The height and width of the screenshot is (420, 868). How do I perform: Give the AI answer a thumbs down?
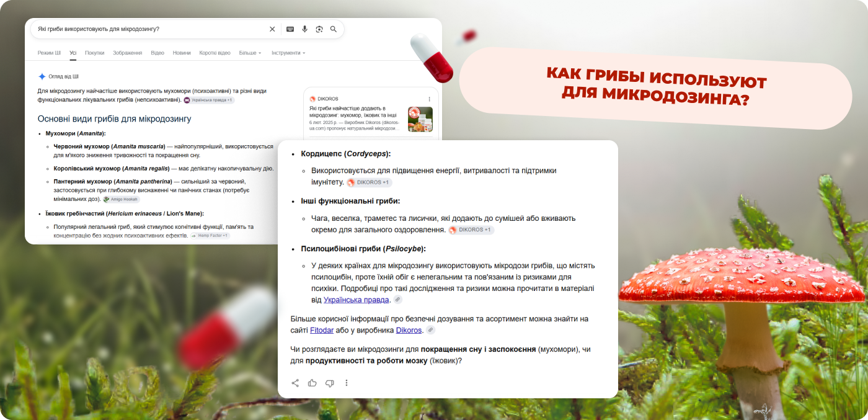[330, 383]
